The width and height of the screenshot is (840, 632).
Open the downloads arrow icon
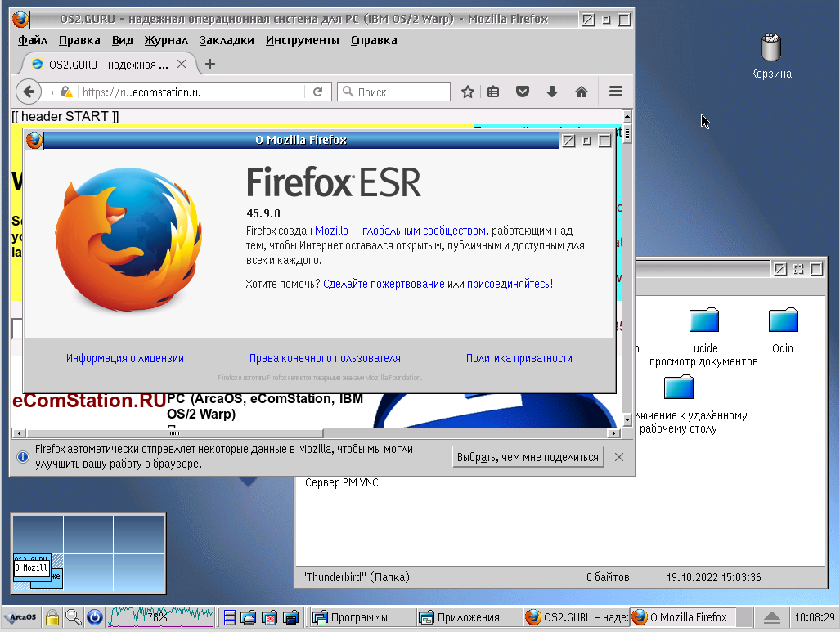coord(552,92)
